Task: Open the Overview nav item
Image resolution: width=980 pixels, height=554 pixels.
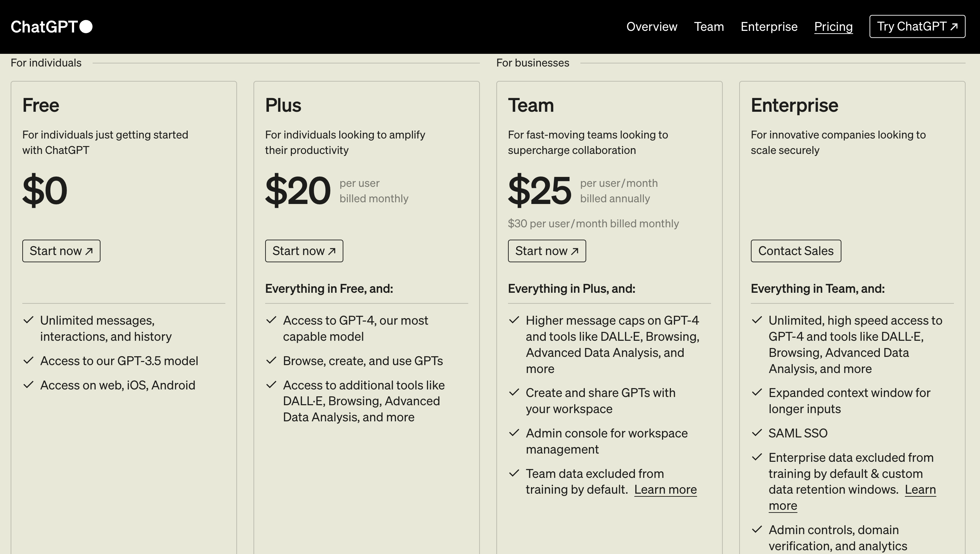Action: click(x=651, y=27)
